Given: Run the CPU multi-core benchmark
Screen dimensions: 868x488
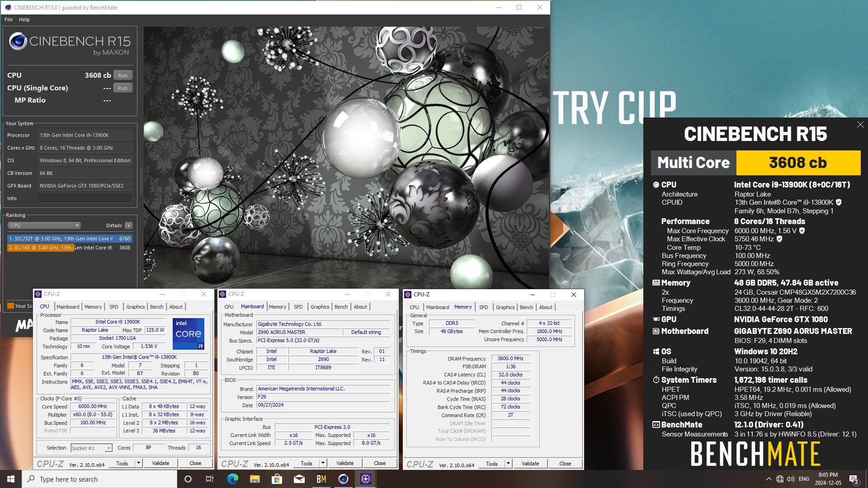Looking at the screenshot, I should pos(123,75).
